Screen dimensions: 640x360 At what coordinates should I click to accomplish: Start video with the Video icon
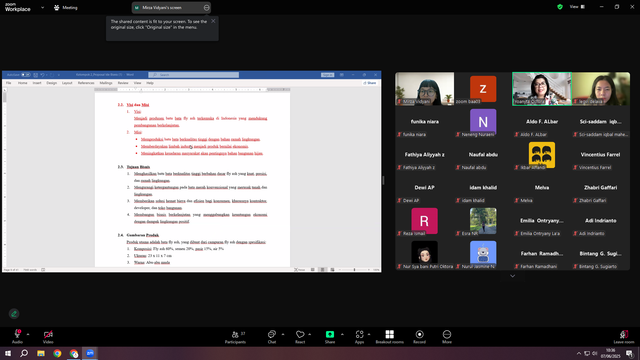click(x=48, y=334)
